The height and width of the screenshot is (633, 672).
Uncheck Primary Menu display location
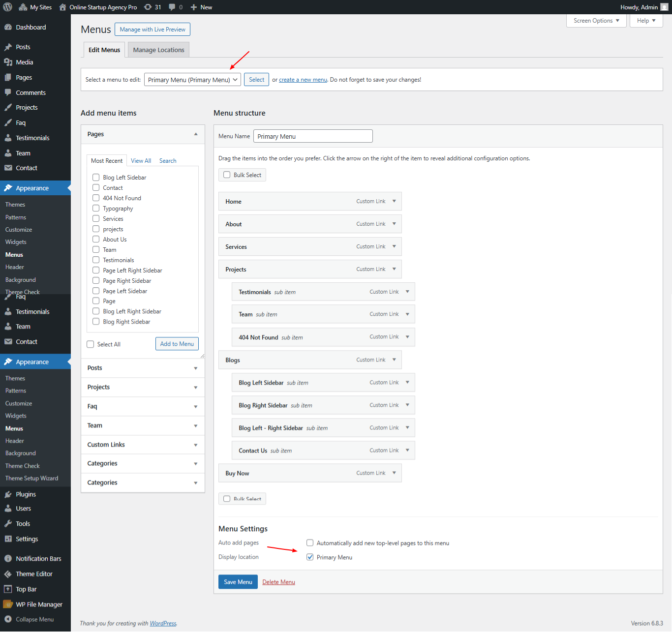310,557
